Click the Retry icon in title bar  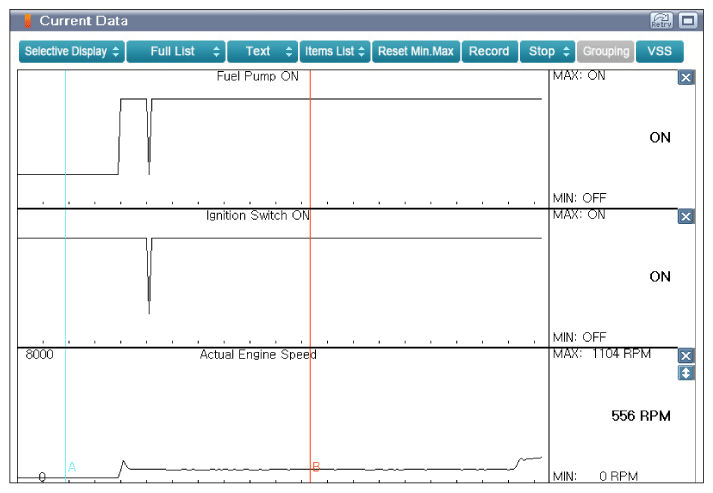pos(661,20)
